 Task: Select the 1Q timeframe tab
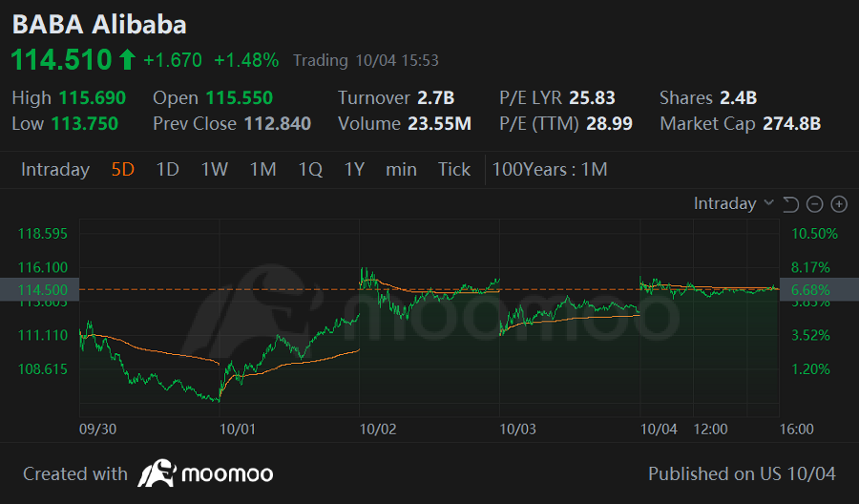310,170
